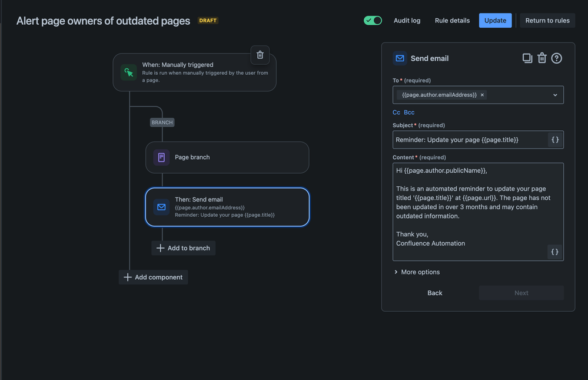The width and height of the screenshot is (588, 380).
Task: Open the To recipients dropdown arrow
Action: pyautogui.click(x=555, y=95)
